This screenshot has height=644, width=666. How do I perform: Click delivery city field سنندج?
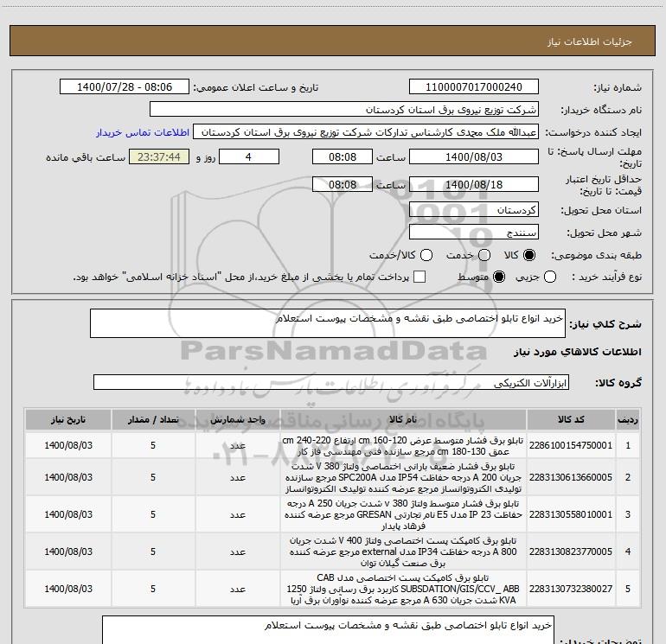pos(474,233)
